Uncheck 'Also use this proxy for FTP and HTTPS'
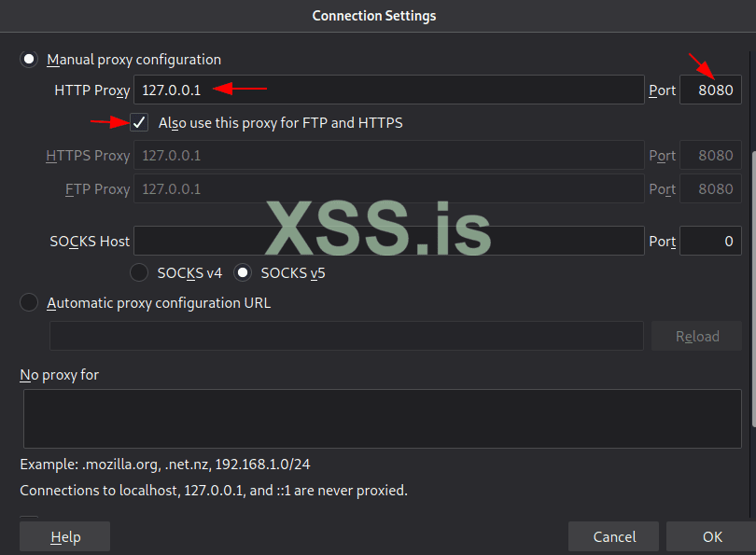Screen dimensions: 756x555 click(139, 122)
